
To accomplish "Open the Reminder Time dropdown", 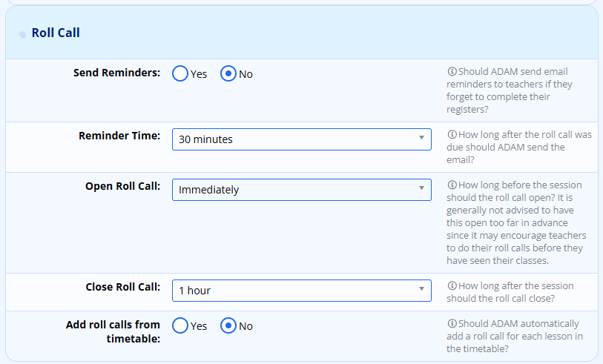I will [301, 139].
